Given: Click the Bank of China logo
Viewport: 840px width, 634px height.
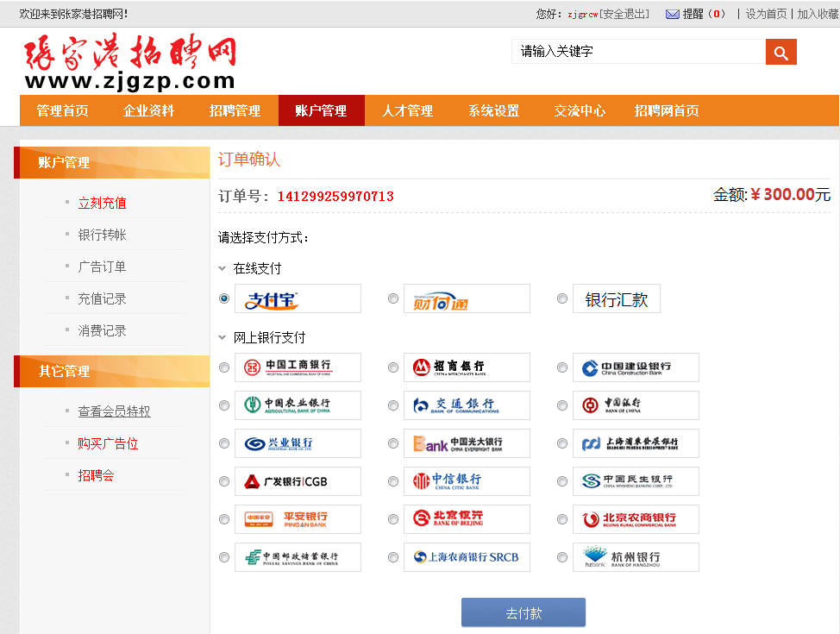Looking at the screenshot, I should coord(636,405).
